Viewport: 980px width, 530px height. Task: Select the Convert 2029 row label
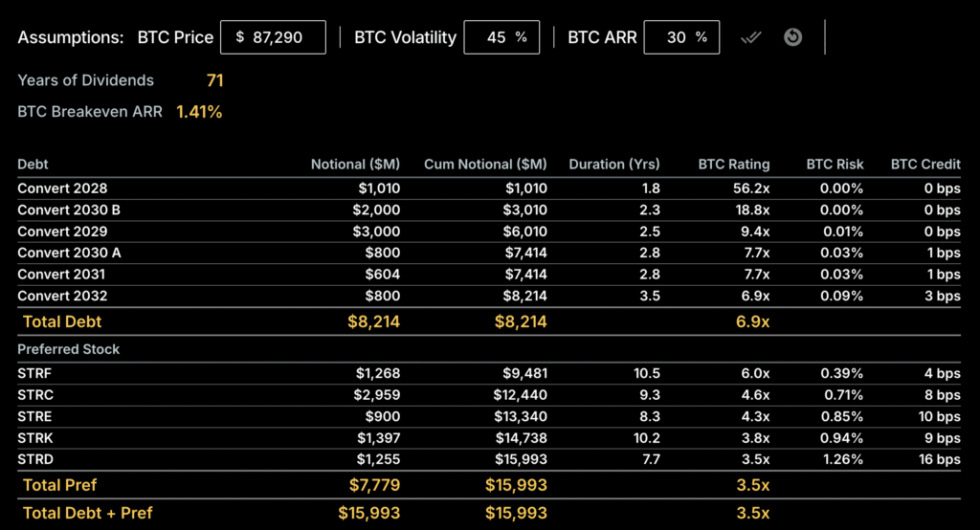[62, 232]
